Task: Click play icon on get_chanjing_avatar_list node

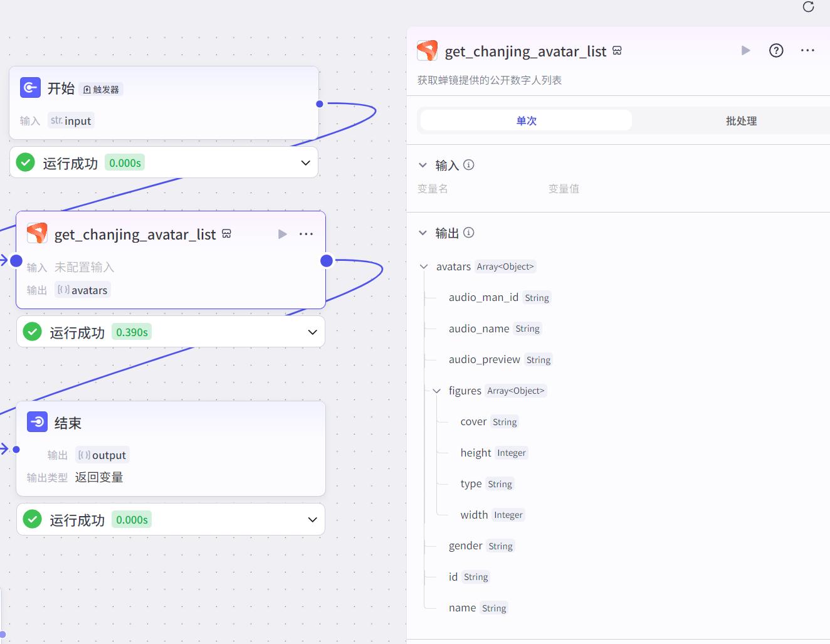Action: 282,234
